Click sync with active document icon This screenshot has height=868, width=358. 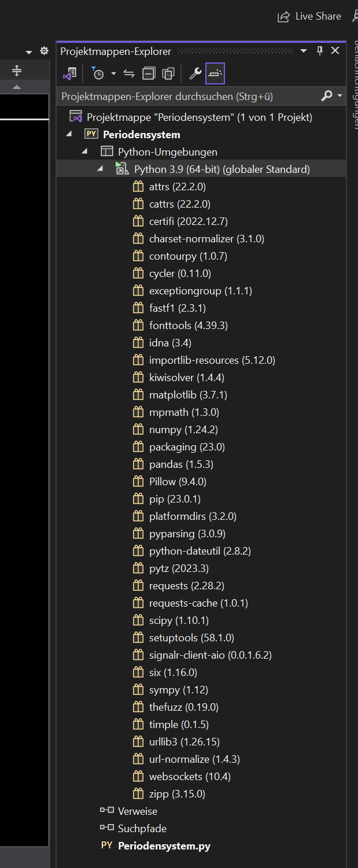[129, 73]
